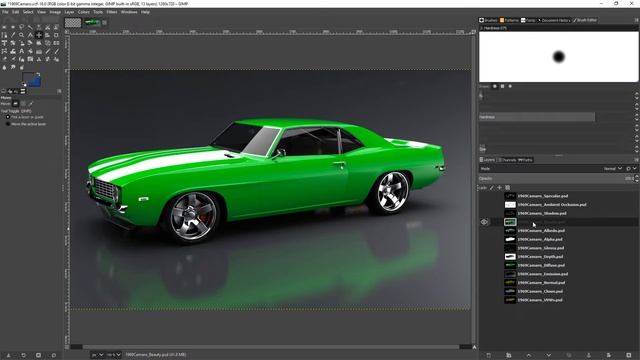Switch to the Patterns tab
The width and height of the screenshot is (640, 360).
pyautogui.click(x=509, y=20)
